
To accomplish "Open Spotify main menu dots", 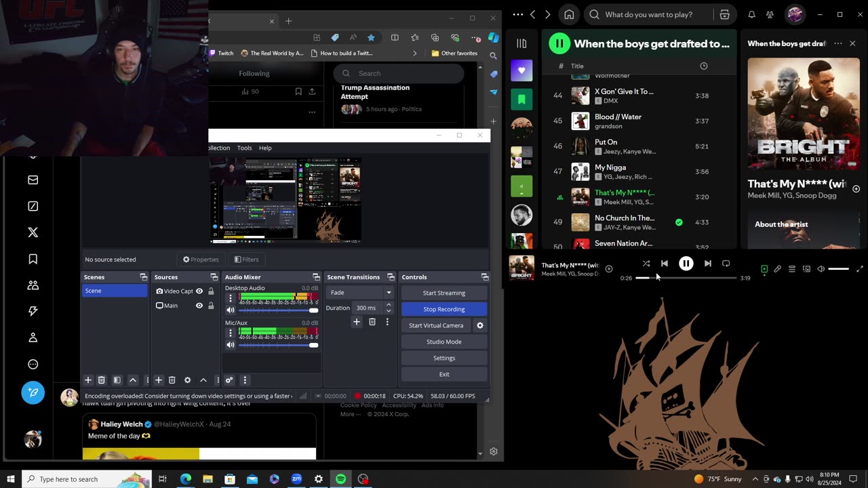I will (x=518, y=14).
